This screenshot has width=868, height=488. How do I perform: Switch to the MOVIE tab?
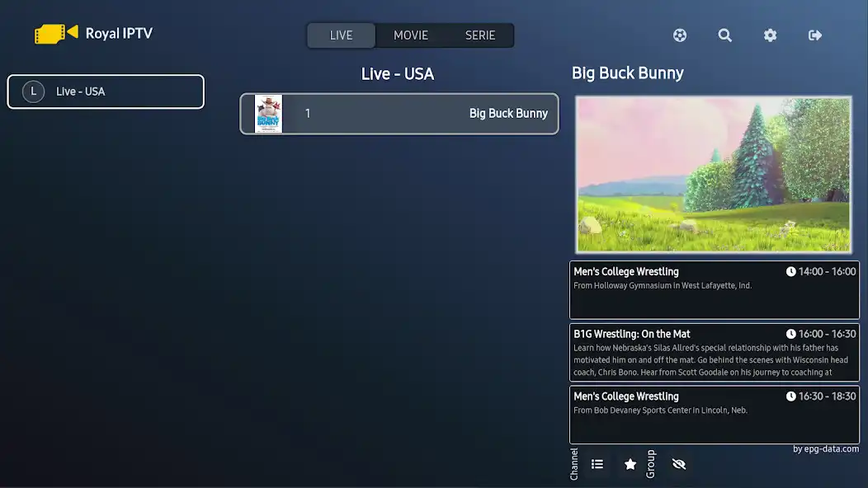click(410, 35)
